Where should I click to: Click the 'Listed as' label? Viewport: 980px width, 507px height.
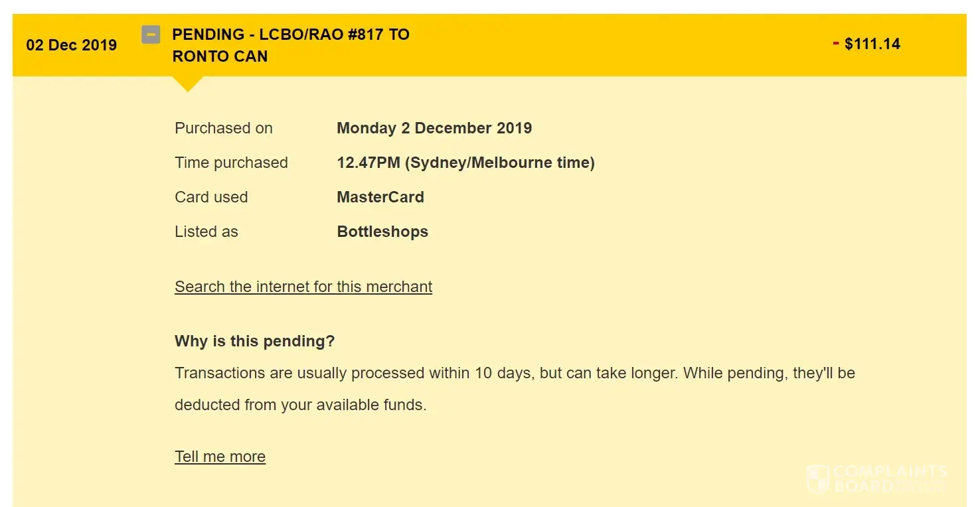[206, 232]
